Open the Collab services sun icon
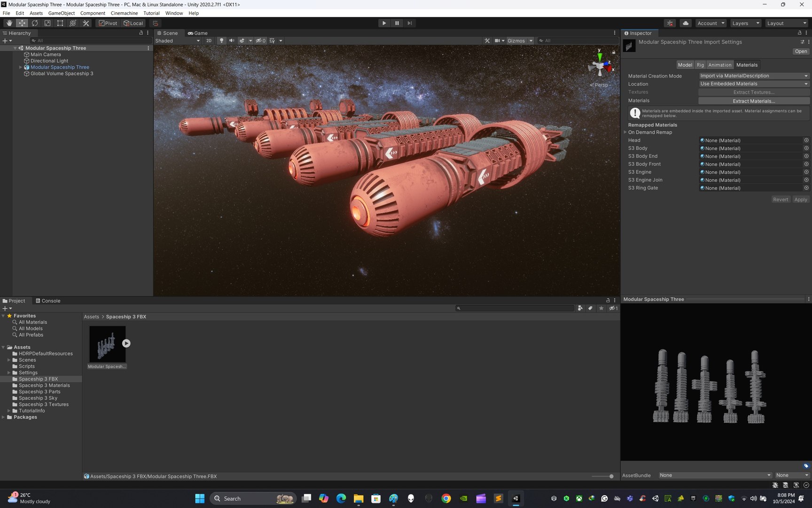The width and height of the screenshot is (812, 508). (670, 23)
